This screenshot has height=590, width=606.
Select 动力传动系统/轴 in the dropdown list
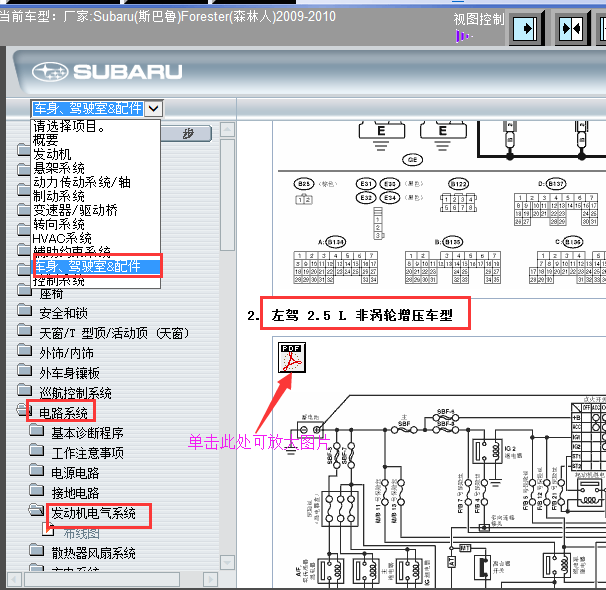pos(82,182)
